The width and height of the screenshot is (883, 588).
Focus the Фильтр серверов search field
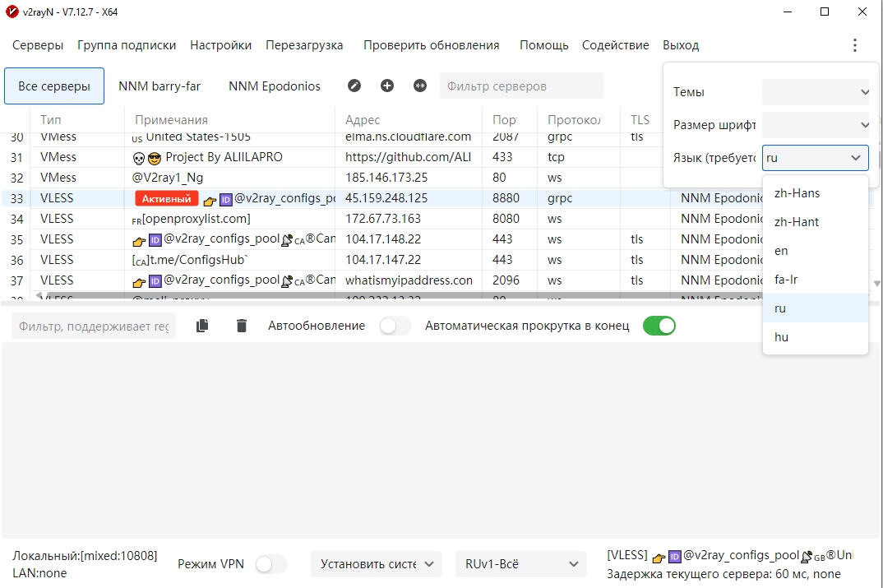click(x=521, y=86)
